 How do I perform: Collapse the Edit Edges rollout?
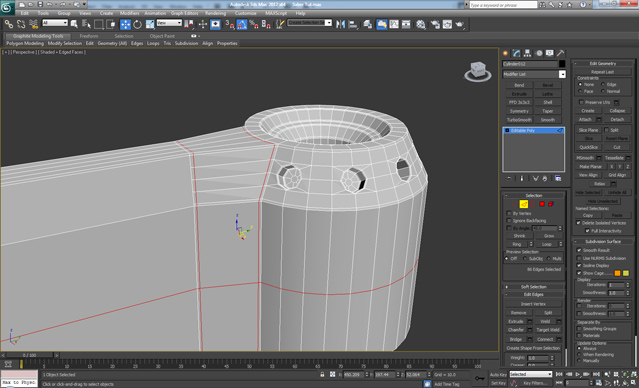click(533, 295)
